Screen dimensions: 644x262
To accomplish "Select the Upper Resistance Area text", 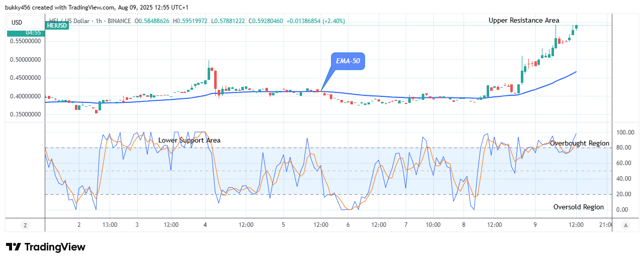I will (x=524, y=20).
